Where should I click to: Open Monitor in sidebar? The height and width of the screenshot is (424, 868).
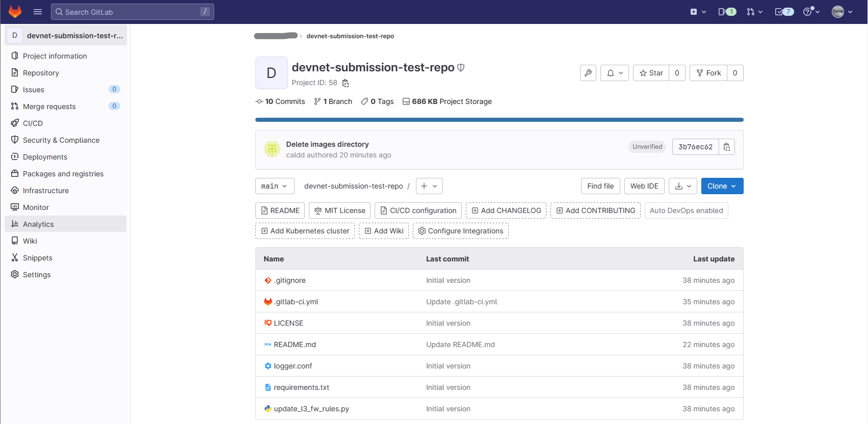[66, 207]
